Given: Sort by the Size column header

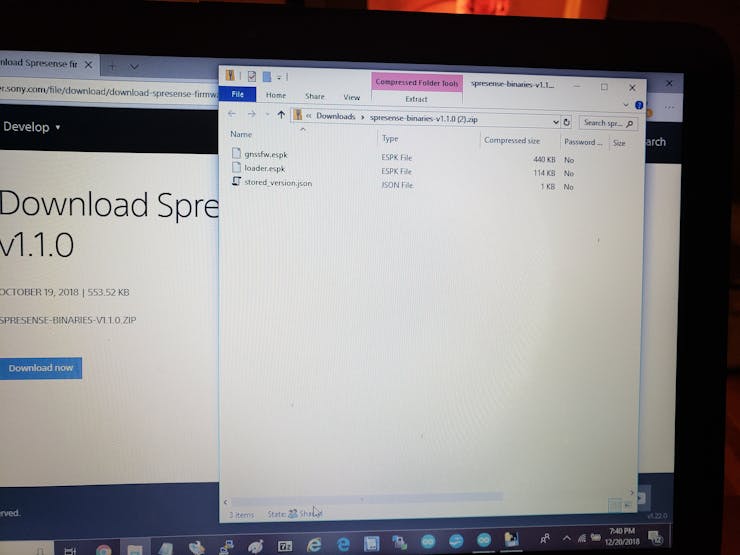Looking at the screenshot, I should 619,143.
